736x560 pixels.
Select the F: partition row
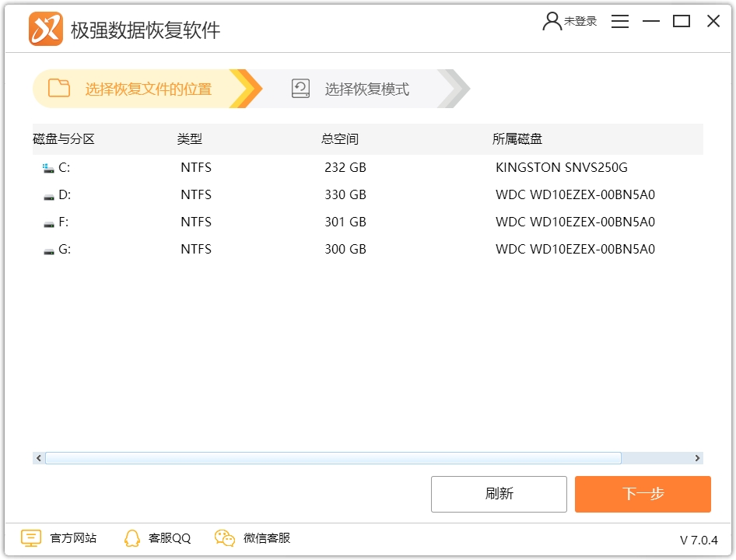point(233,222)
